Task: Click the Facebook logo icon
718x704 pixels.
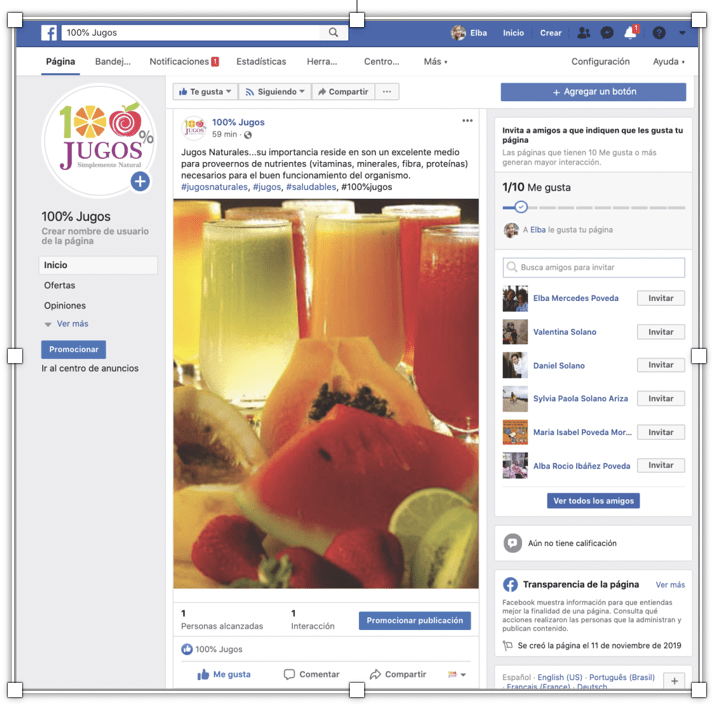Action: [49, 33]
